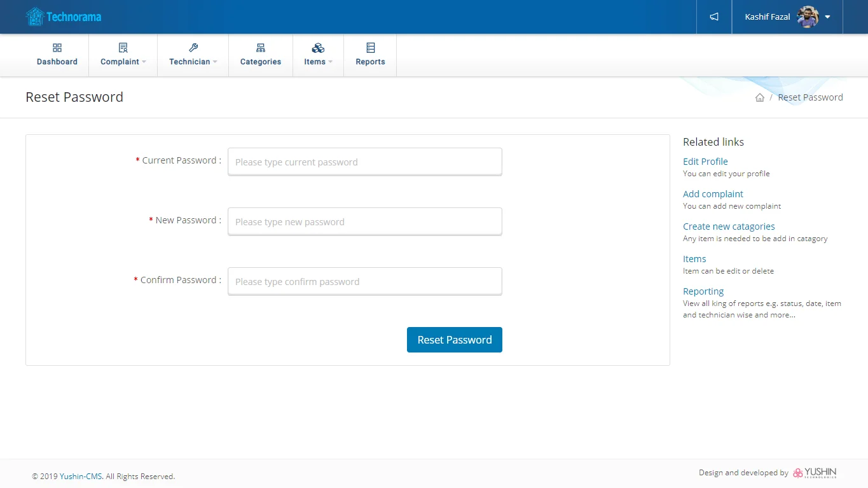Submit the Reset Password button
Viewport: 868px width, 488px height.
point(454,340)
